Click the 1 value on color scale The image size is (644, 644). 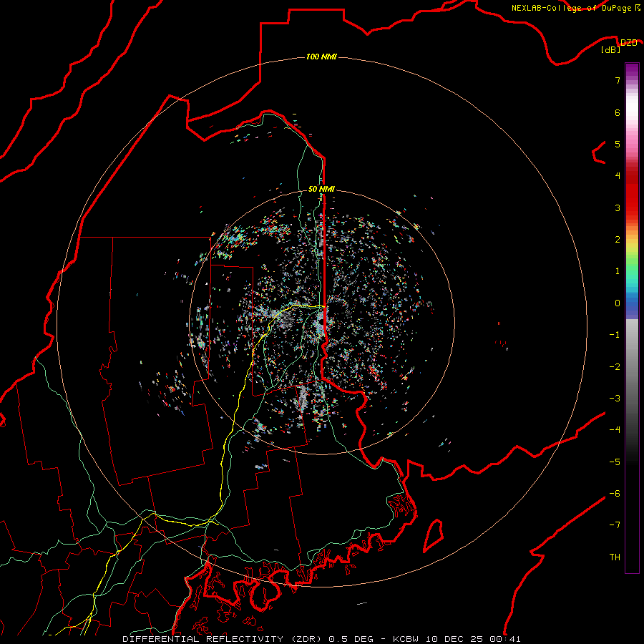[618, 271]
